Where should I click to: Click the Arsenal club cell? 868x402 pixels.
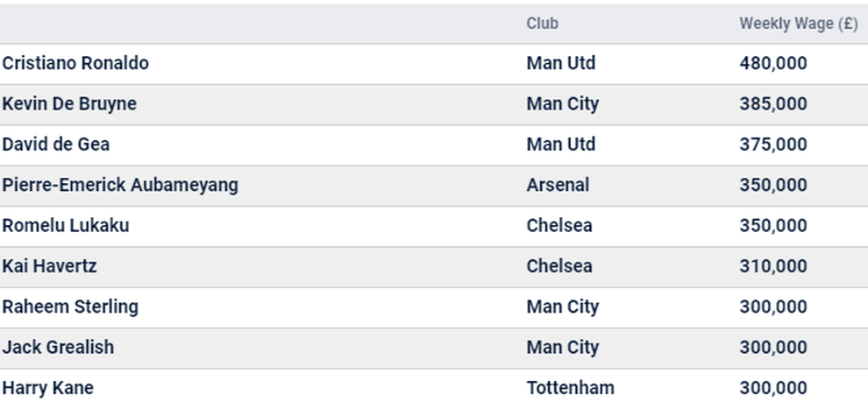click(558, 185)
